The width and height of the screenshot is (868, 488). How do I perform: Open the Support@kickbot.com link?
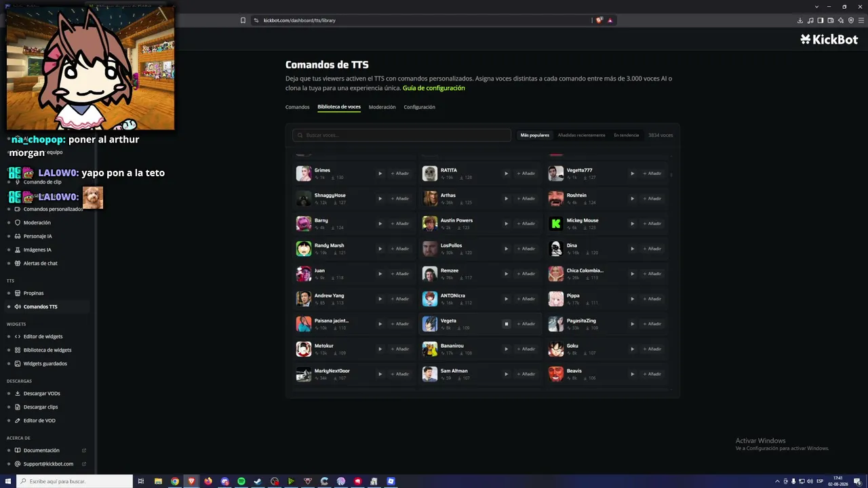(45, 464)
